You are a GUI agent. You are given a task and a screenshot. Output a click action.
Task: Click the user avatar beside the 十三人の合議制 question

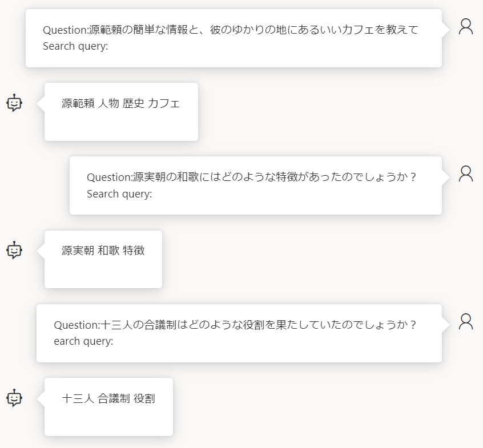coord(466,322)
